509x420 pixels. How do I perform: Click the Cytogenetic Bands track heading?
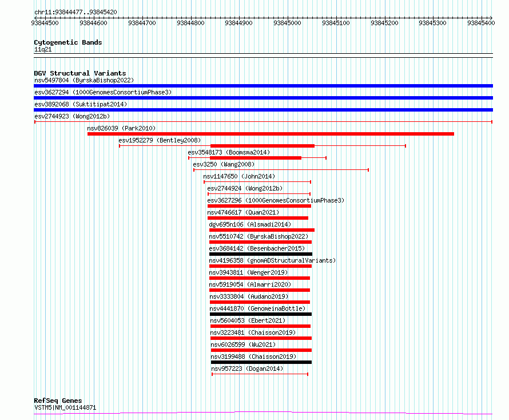point(68,42)
